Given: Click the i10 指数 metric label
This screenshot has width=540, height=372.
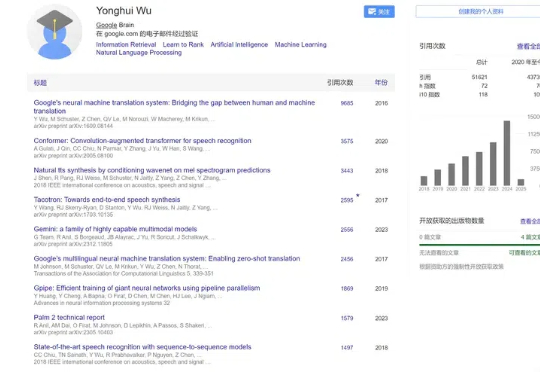Looking at the screenshot, I should tap(429, 95).
